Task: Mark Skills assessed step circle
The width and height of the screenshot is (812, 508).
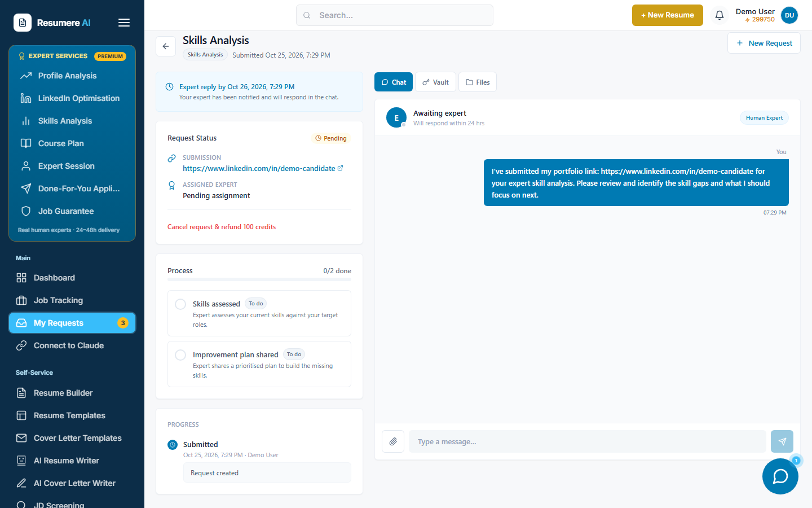Action: pos(180,304)
